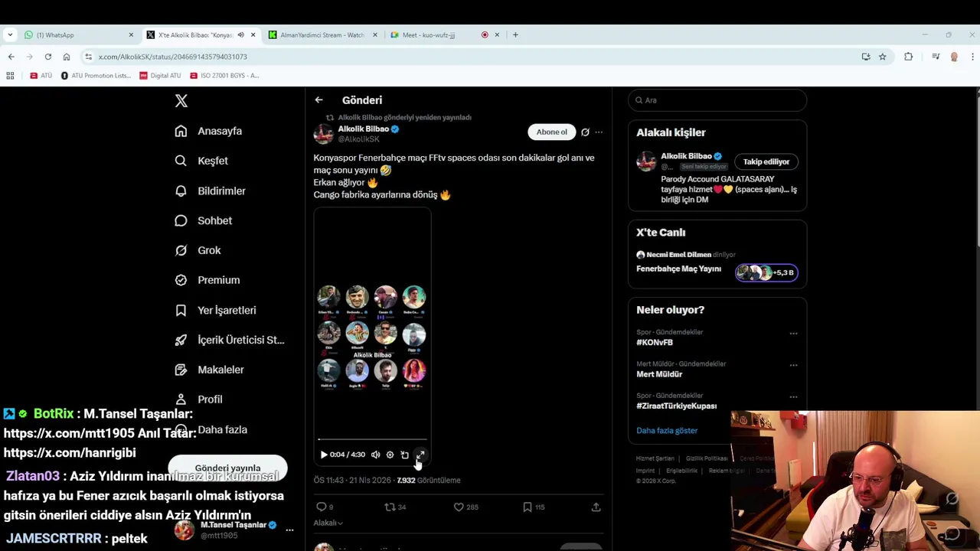Go to Anasayfa in the sidebar
The height and width of the screenshot is (551, 980).
click(x=208, y=131)
